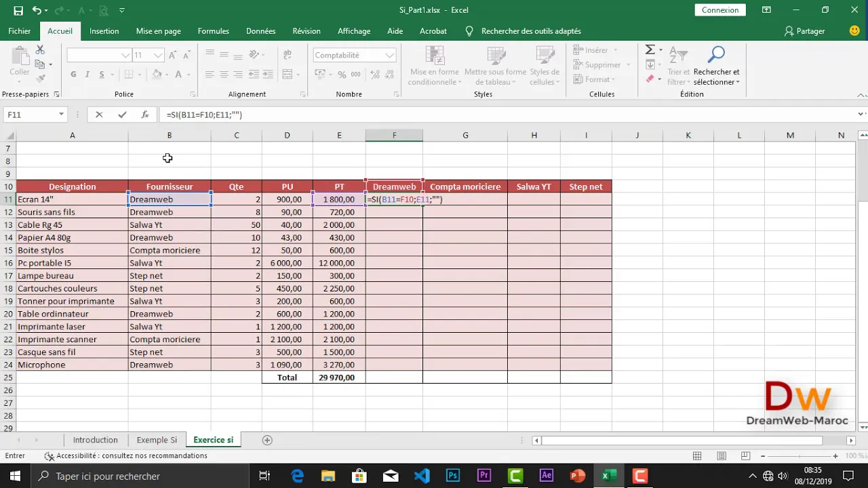Image resolution: width=868 pixels, height=488 pixels.
Task: Click the Cut scissors icon
Action: coord(40,50)
